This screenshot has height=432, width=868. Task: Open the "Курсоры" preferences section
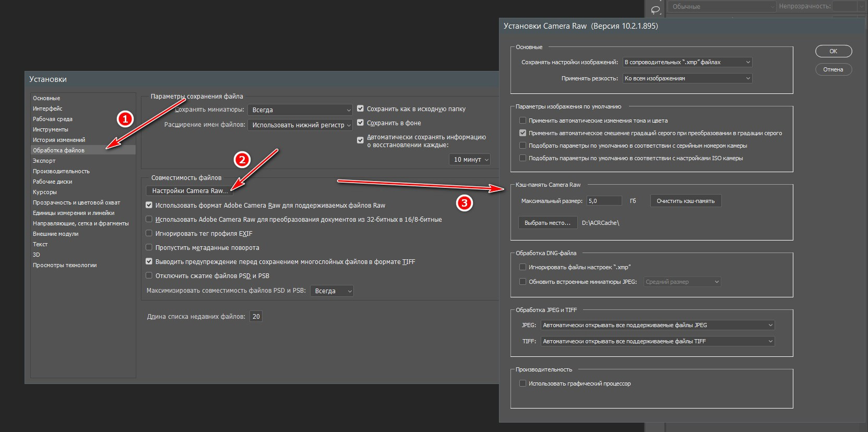click(45, 192)
